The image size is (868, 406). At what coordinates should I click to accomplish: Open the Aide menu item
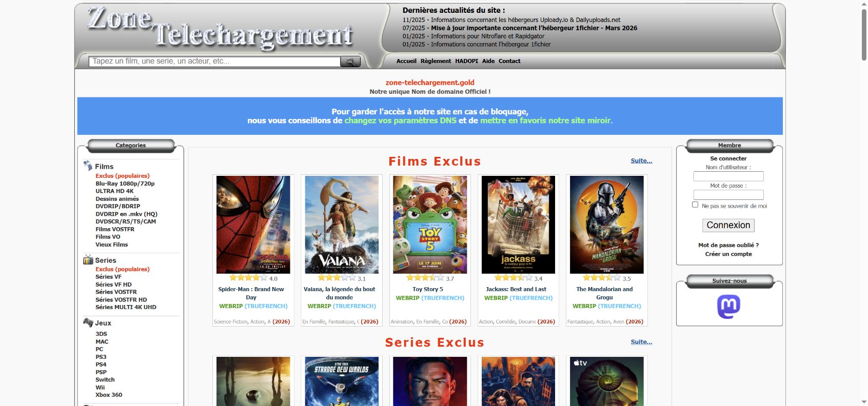pos(488,61)
